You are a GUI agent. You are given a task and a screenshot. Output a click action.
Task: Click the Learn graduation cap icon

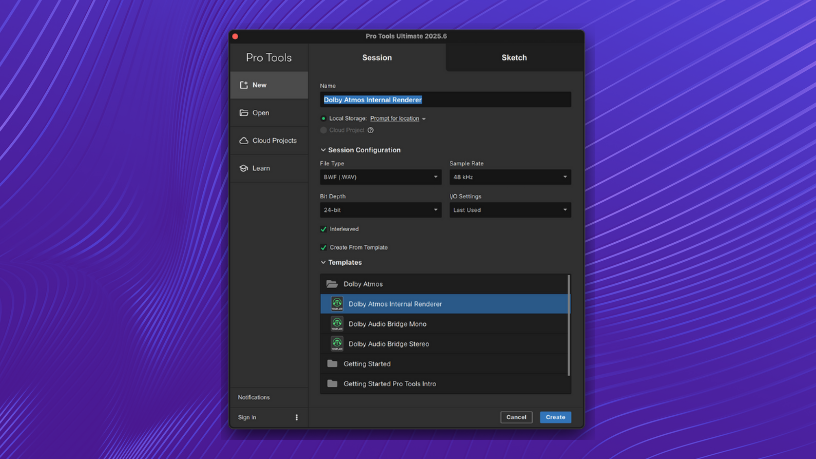click(x=244, y=168)
